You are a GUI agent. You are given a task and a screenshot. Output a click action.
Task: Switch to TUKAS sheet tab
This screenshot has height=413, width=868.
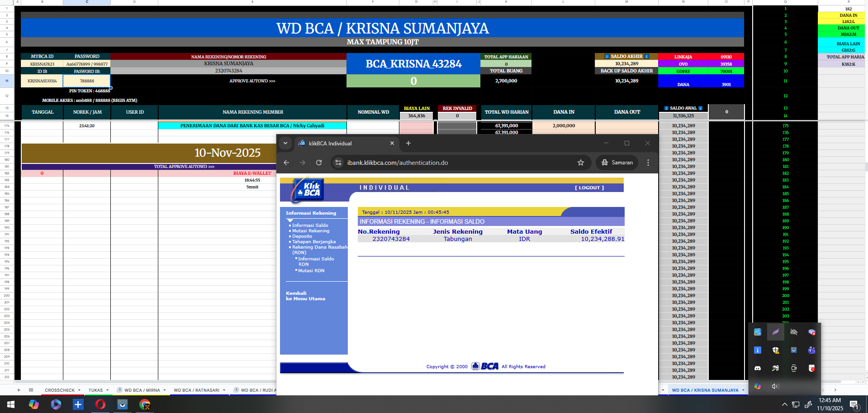click(x=95, y=390)
